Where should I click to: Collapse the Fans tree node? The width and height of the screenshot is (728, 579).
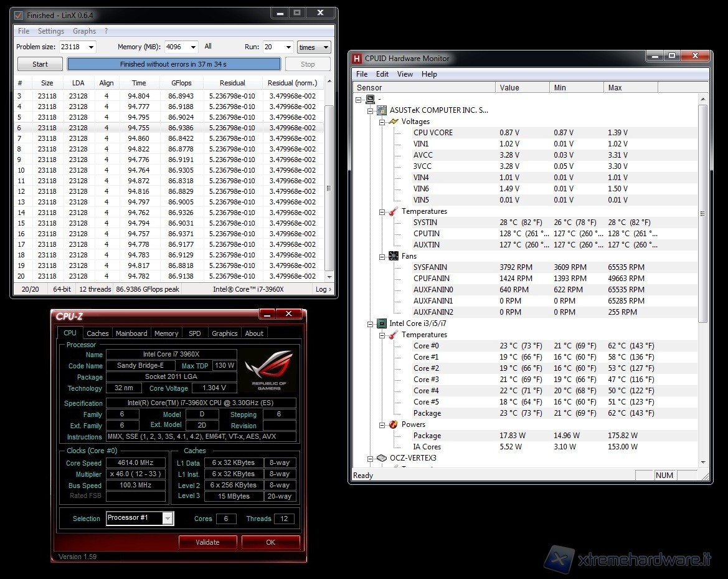click(382, 256)
